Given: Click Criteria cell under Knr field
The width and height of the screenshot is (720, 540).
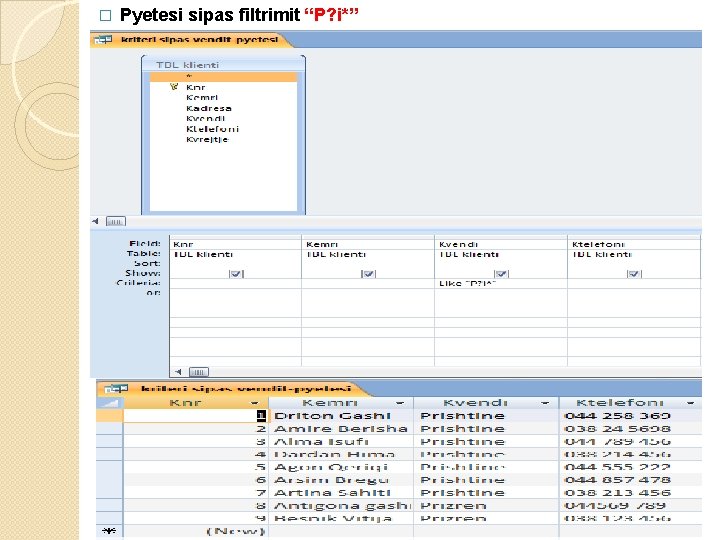Looking at the screenshot, I should click(236, 283).
